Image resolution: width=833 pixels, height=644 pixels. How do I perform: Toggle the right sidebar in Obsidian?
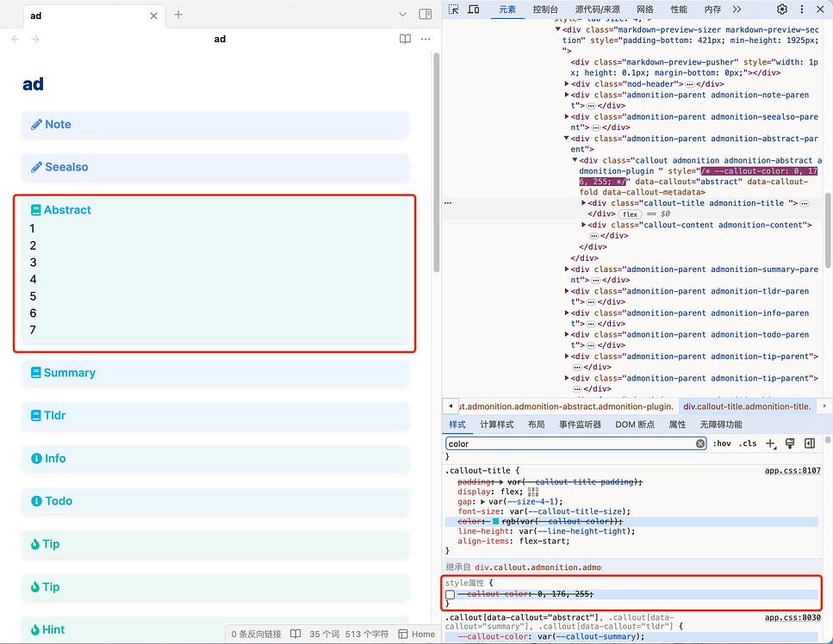pyautogui.click(x=425, y=15)
